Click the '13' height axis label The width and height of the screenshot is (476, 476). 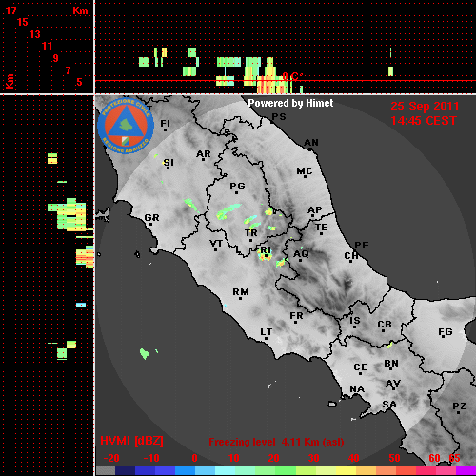pos(35,34)
